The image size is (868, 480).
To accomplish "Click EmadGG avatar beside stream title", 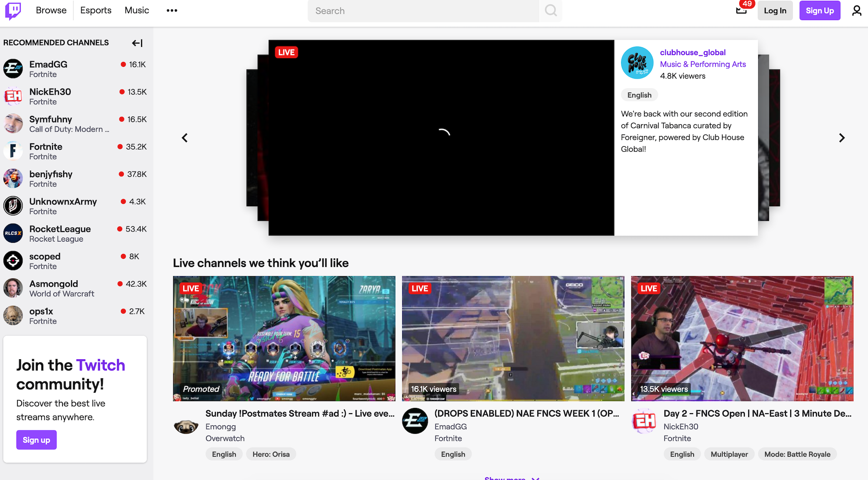I will (x=415, y=421).
